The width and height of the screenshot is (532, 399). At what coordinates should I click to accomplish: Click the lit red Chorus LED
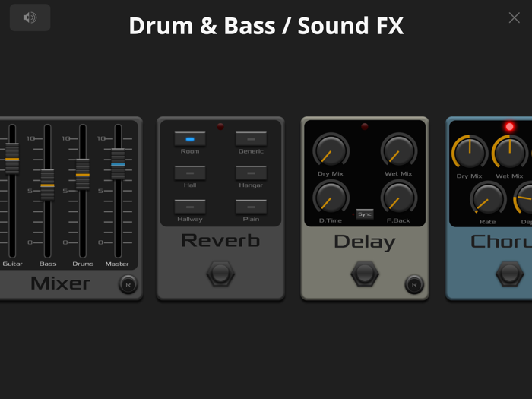point(510,127)
